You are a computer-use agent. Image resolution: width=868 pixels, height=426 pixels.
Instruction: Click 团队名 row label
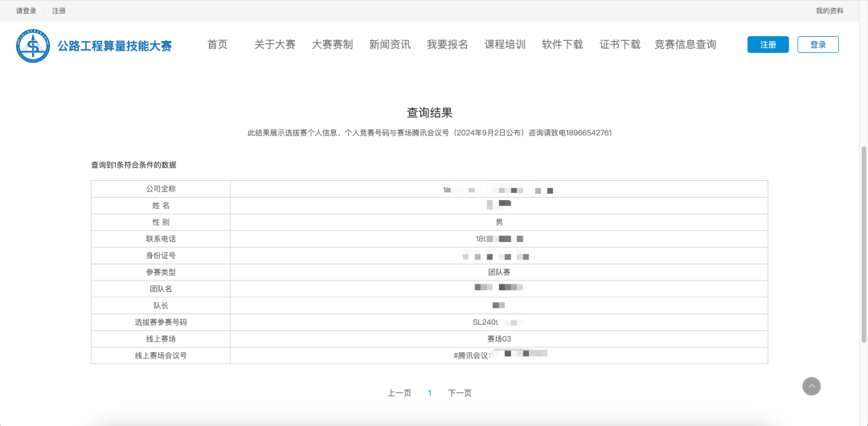pyautogui.click(x=161, y=289)
